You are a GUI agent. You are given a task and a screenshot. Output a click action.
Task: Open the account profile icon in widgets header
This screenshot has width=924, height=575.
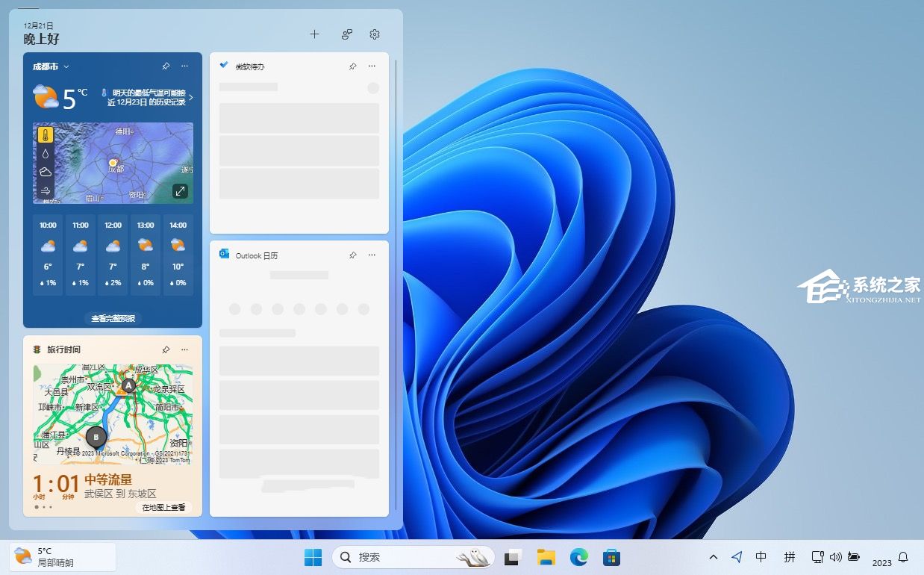click(x=347, y=34)
